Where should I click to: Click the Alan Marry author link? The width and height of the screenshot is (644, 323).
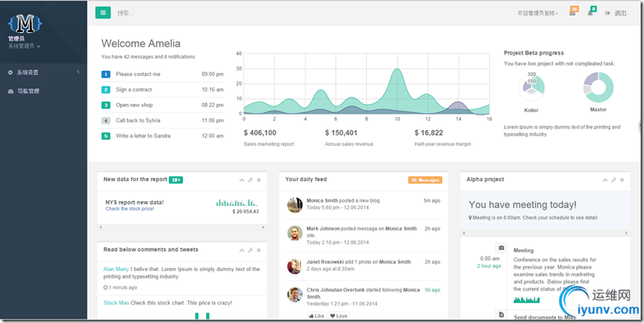coord(116,269)
